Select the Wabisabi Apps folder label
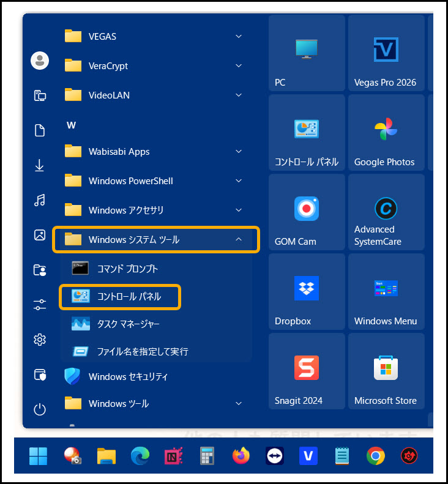448x484 pixels. 119,152
